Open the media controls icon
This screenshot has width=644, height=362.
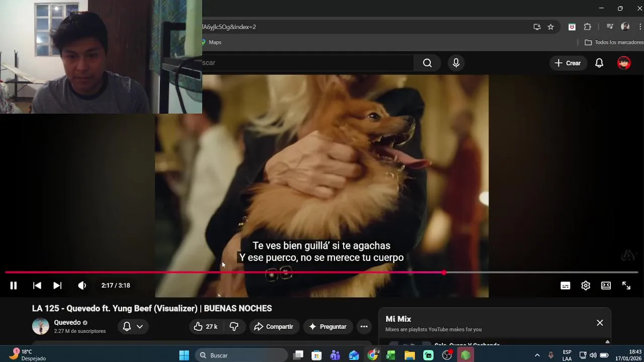(x=610, y=27)
